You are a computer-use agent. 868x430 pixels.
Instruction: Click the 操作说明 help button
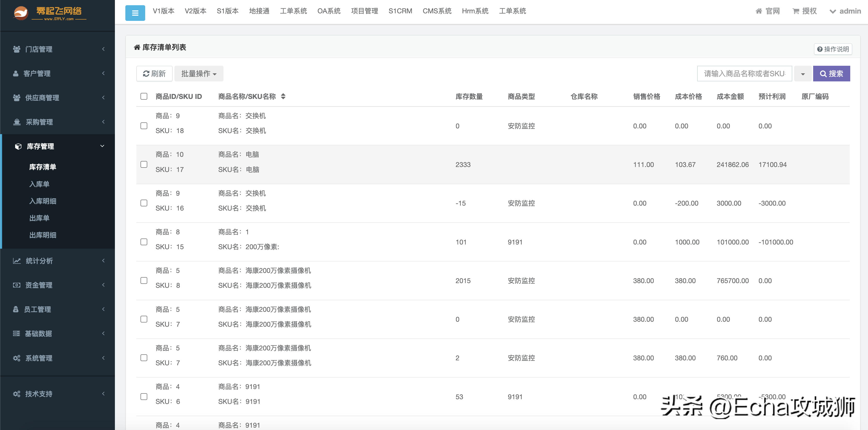(x=833, y=49)
